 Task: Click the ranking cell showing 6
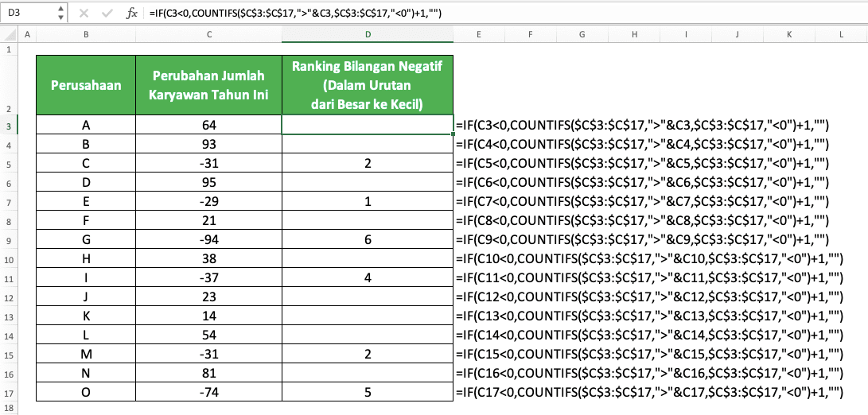368,239
